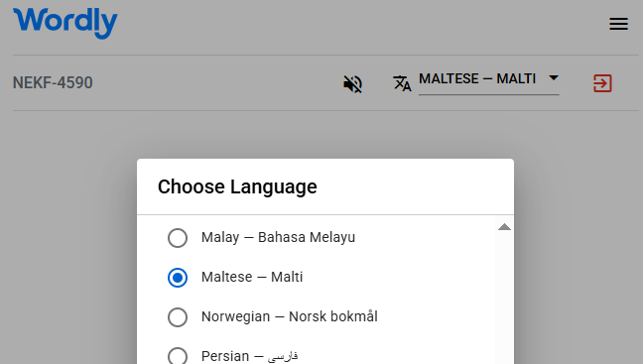This screenshot has width=643, height=364.
Task: Click the Maltese — Malti label
Action: click(252, 277)
